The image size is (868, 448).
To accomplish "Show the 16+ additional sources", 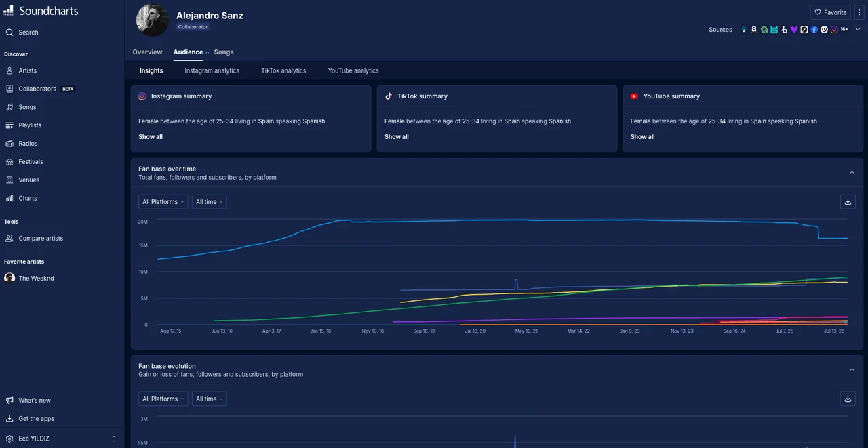I will [844, 30].
